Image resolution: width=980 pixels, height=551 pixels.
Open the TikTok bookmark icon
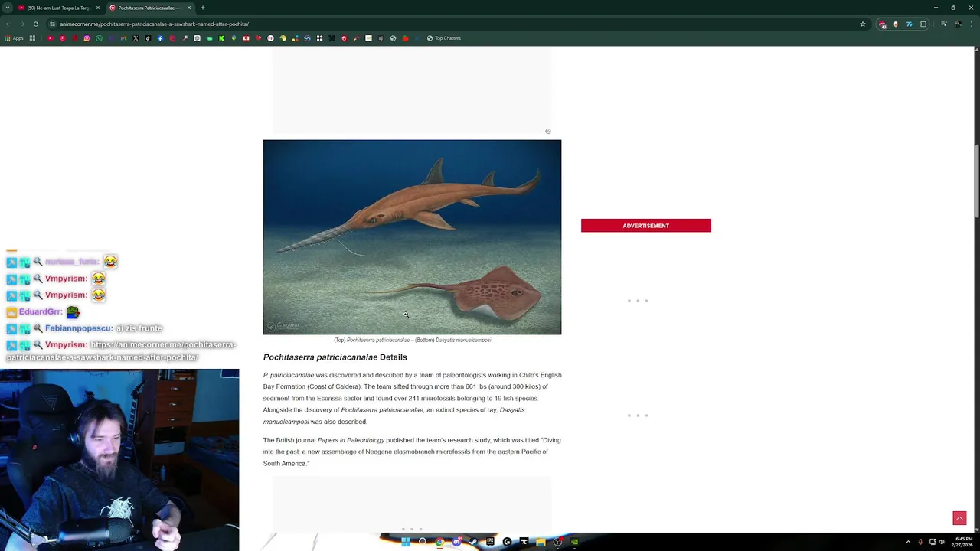[148, 38]
